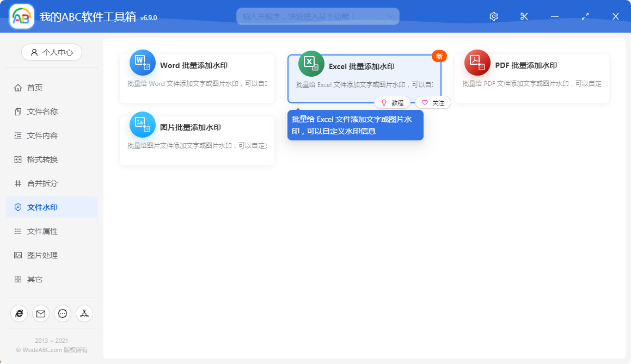Open the Word 批量添加水印 tool icon
Screen dimensions: 631x364
point(142,63)
